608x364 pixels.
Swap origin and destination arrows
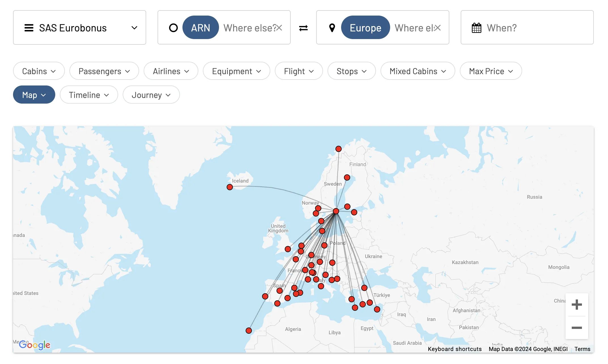[x=303, y=28]
